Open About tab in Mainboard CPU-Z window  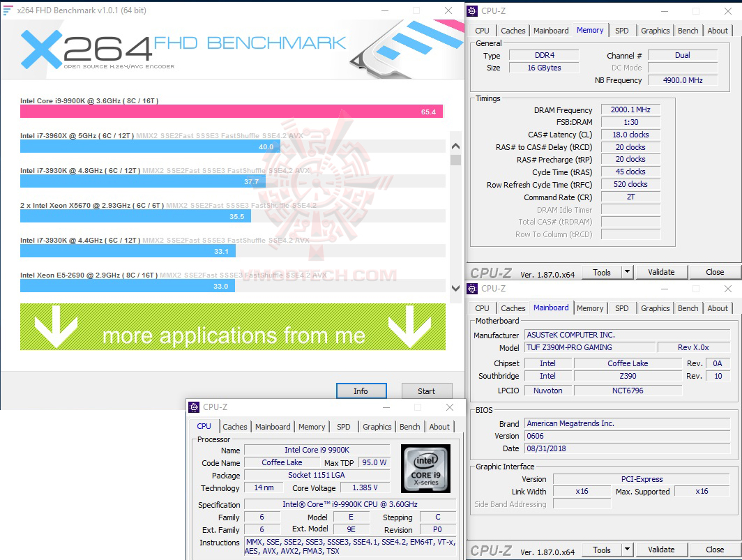coord(718,308)
